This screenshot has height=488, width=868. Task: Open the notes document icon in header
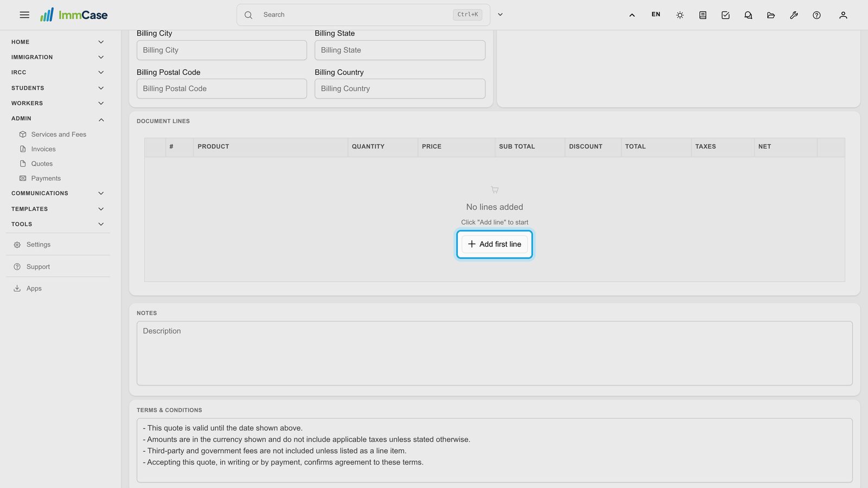pyautogui.click(x=703, y=15)
